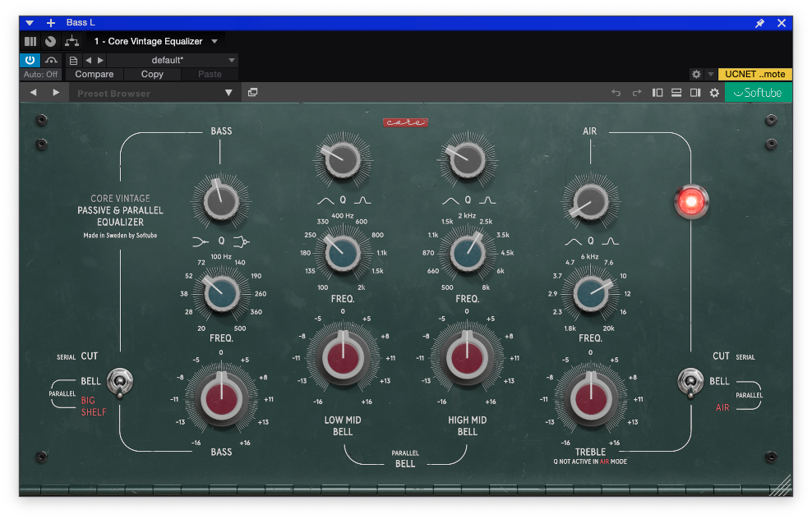Click the Softube logo button
This screenshot has height=519, width=812.
tap(758, 93)
